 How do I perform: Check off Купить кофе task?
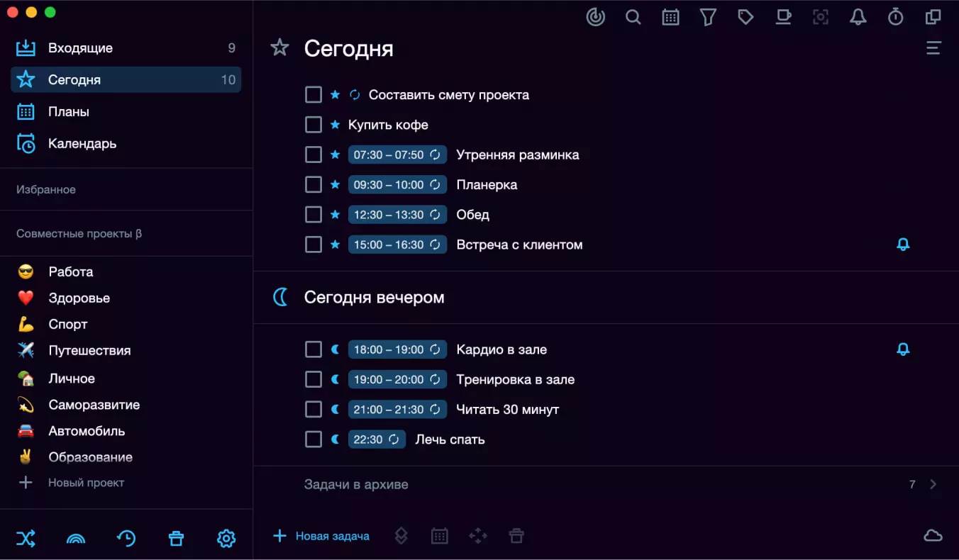(314, 125)
